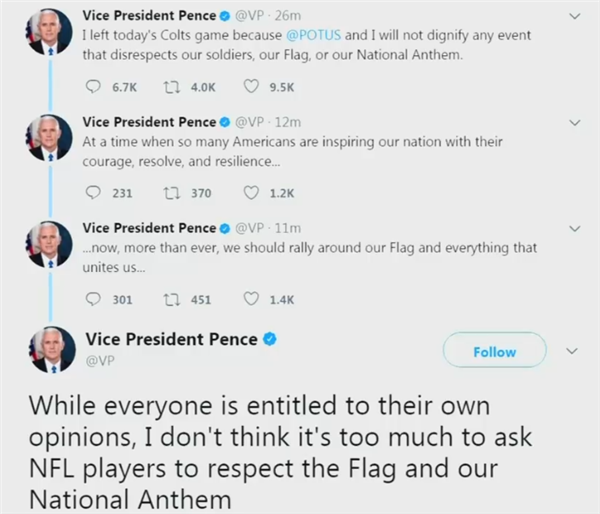Open options chevron on the Colts game tweet
600x514 pixels.
[574, 16]
